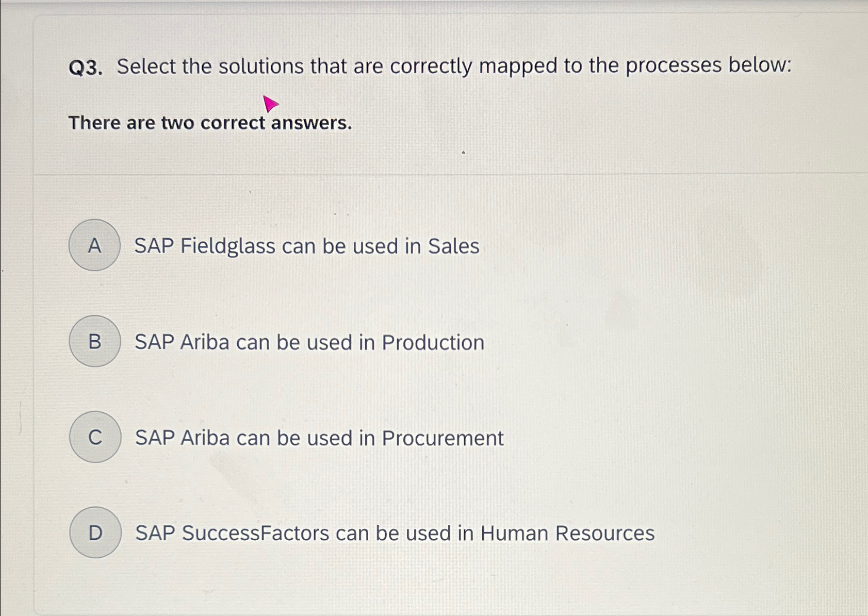Click the word 'Procurement' in option C
This screenshot has height=616, width=868.
(x=443, y=438)
